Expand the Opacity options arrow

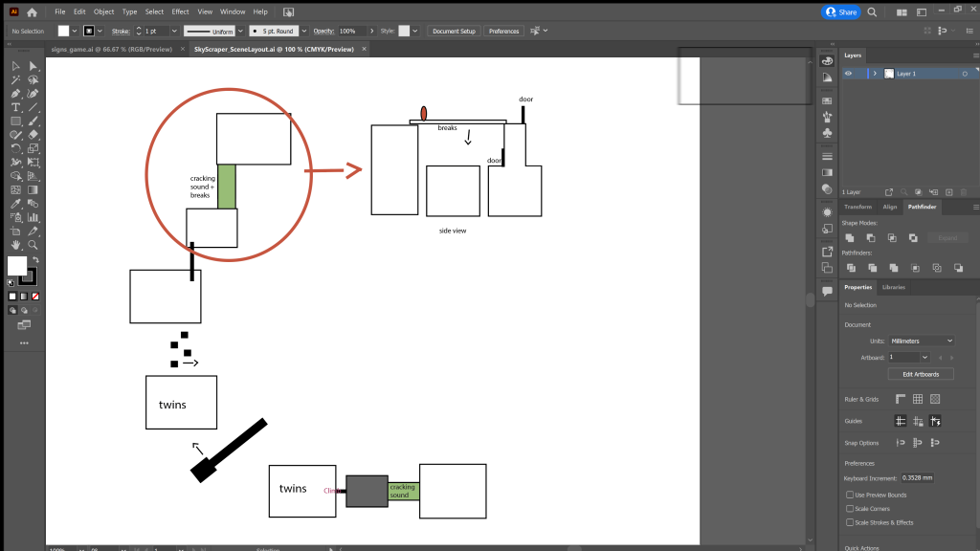click(372, 32)
